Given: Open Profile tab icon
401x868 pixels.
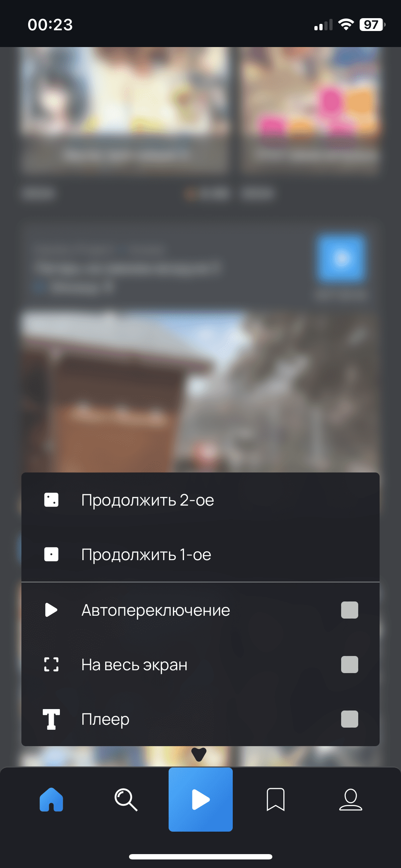Looking at the screenshot, I should pos(350,800).
